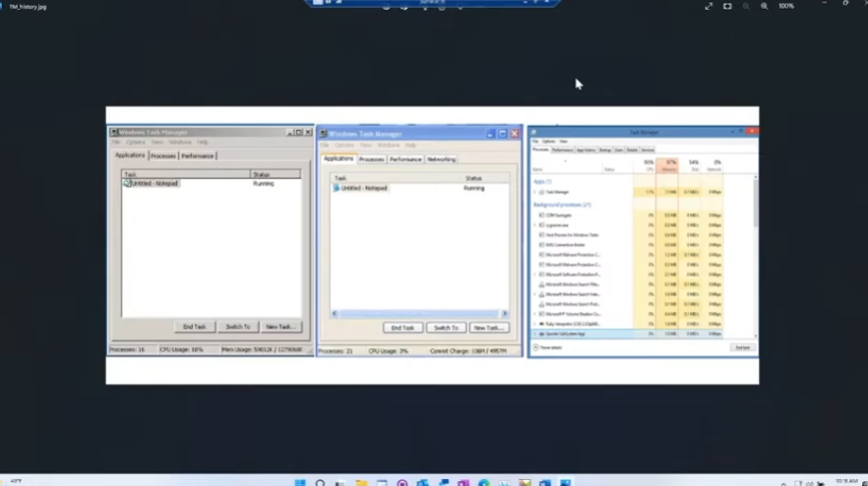Open File Explorer folder icon on taskbar
Image resolution: width=868 pixels, height=486 pixels.
(361, 483)
